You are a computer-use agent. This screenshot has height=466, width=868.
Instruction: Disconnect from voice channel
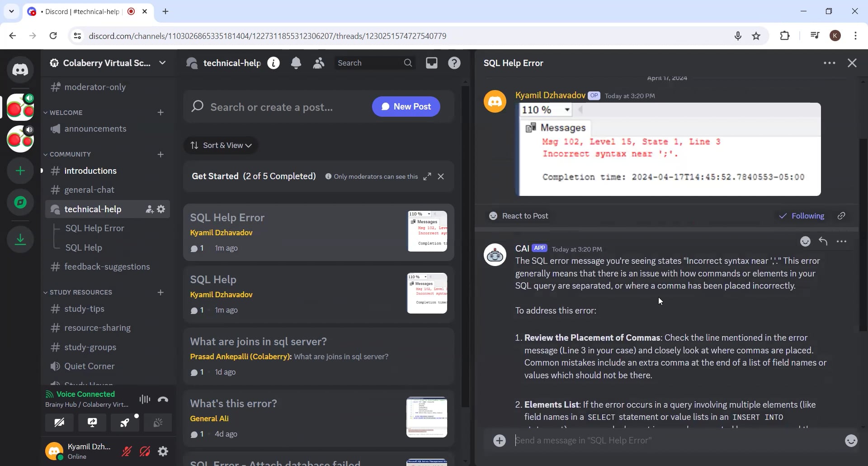pyautogui.click(x=163, y=399)
